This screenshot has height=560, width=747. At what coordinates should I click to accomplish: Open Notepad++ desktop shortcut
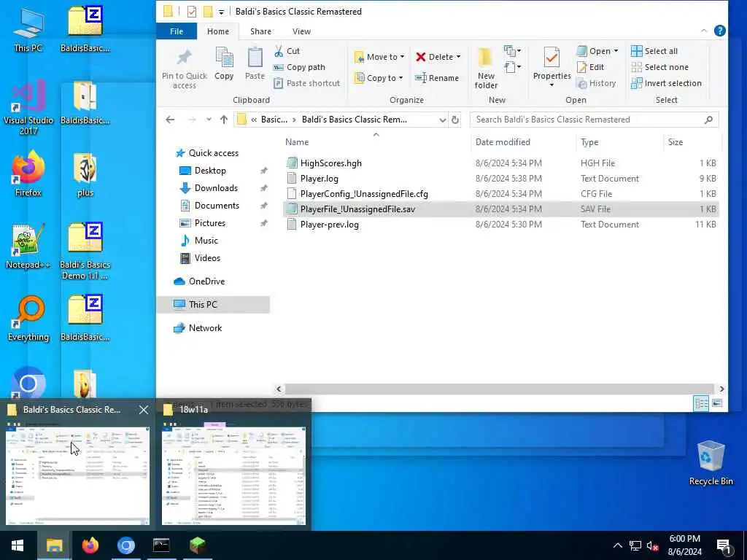(x=28, y=246)
